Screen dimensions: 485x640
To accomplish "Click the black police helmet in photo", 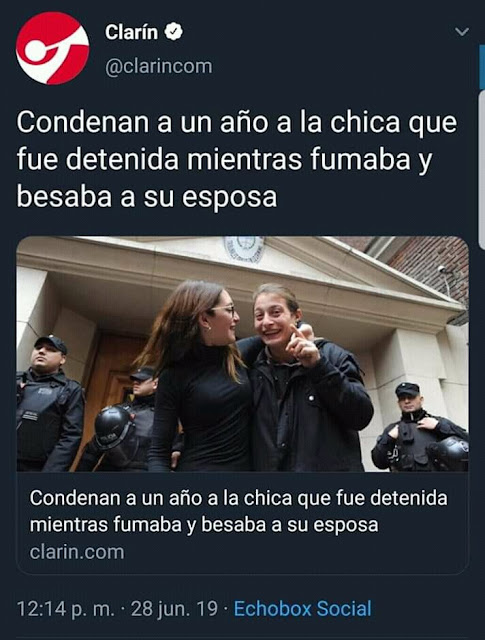I will pyautogui.click(x=111, y=427).
